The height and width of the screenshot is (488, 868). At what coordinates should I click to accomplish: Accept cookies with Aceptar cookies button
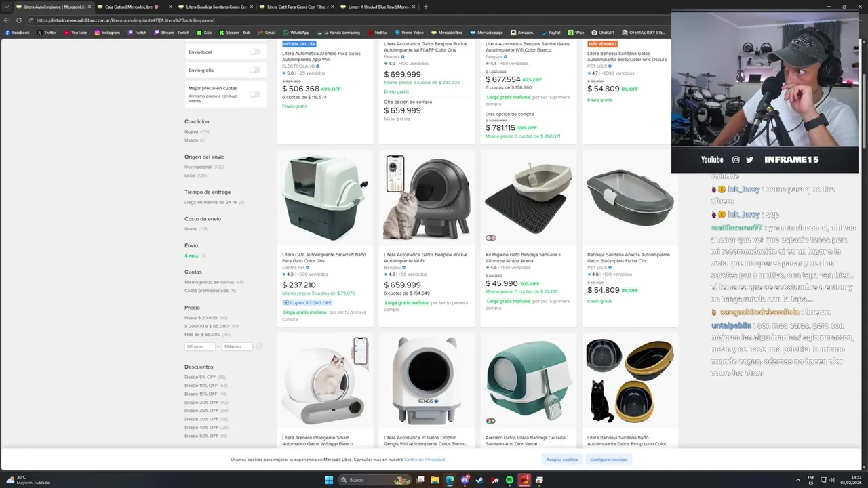pyautogui.click(x=562, y=460)
